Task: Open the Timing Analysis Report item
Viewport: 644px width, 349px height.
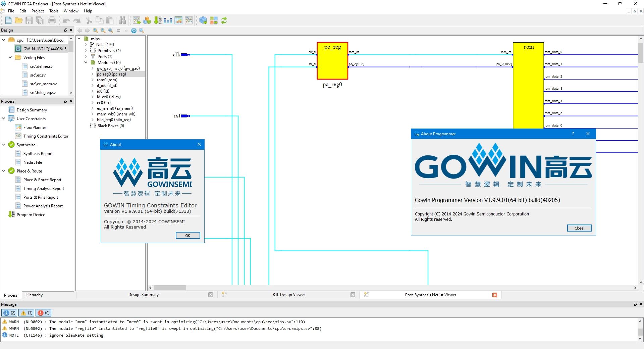Action: 44,189
